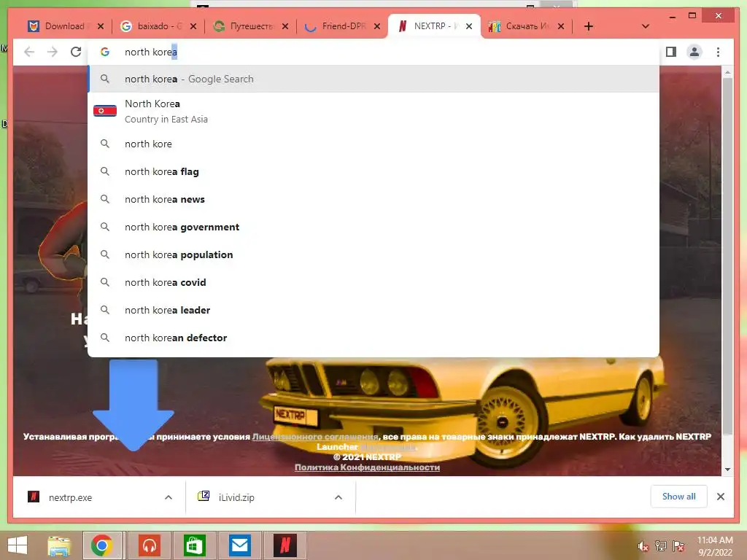Screen dimensions: 747x560
Task: Choose 'north korea government' suggestion
Action: pos(373,227)
